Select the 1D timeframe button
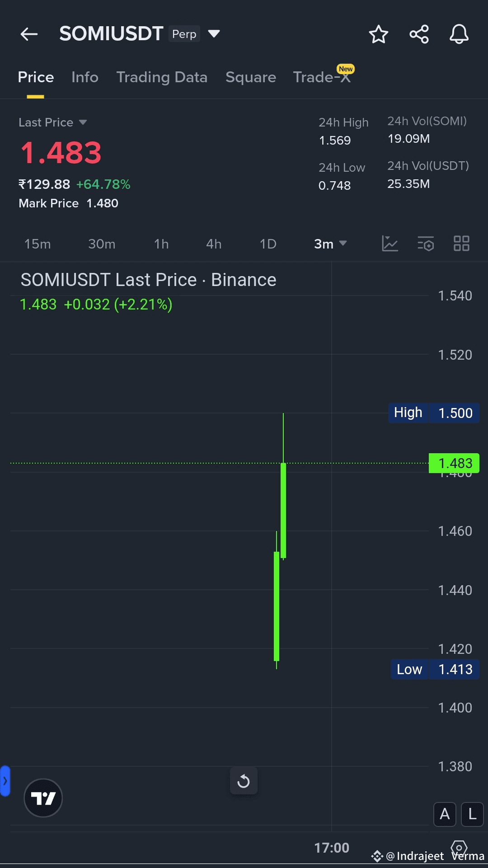This screenshot has width=488, height=868. pos(268,244)
